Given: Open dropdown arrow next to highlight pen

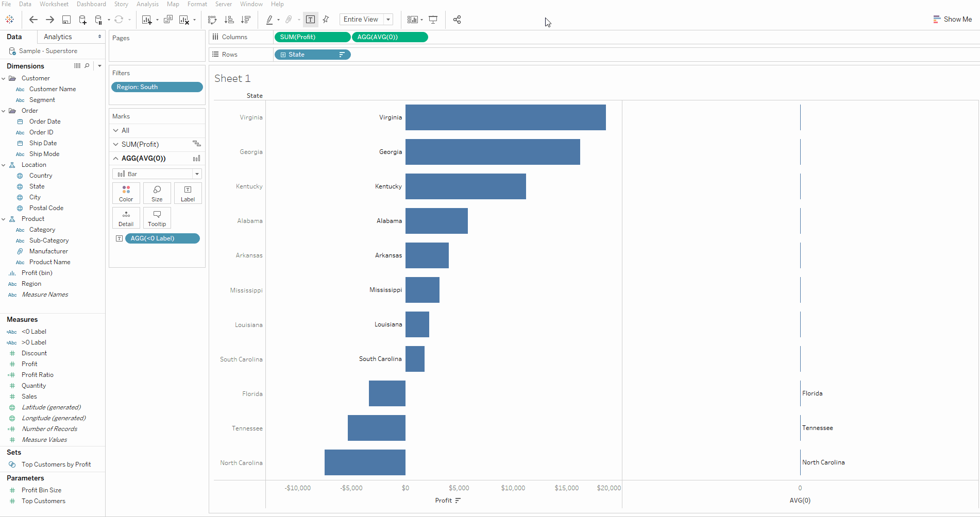Looking at the screenshot, I should (x=278, y=20).
